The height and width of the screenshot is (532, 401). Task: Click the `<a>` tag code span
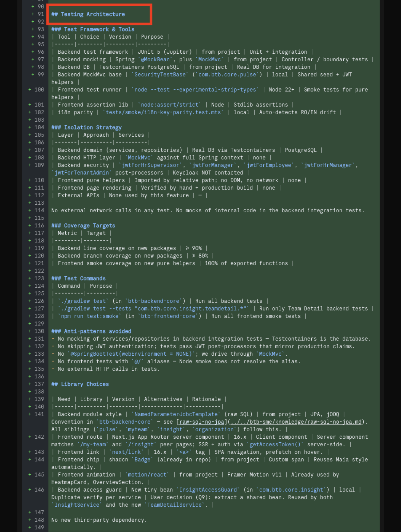(x=184, y=452)
